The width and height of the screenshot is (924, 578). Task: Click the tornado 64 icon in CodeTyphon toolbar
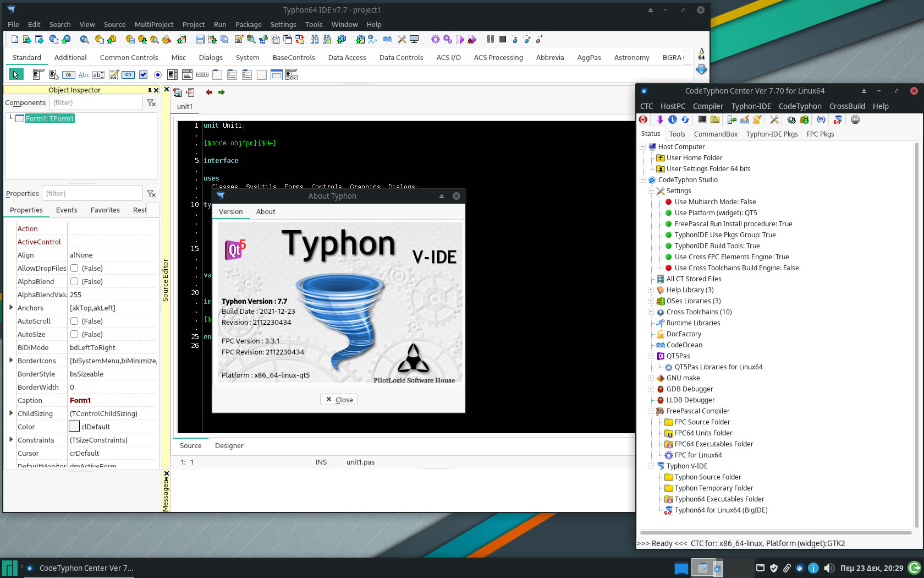click(x=838, y=119)
